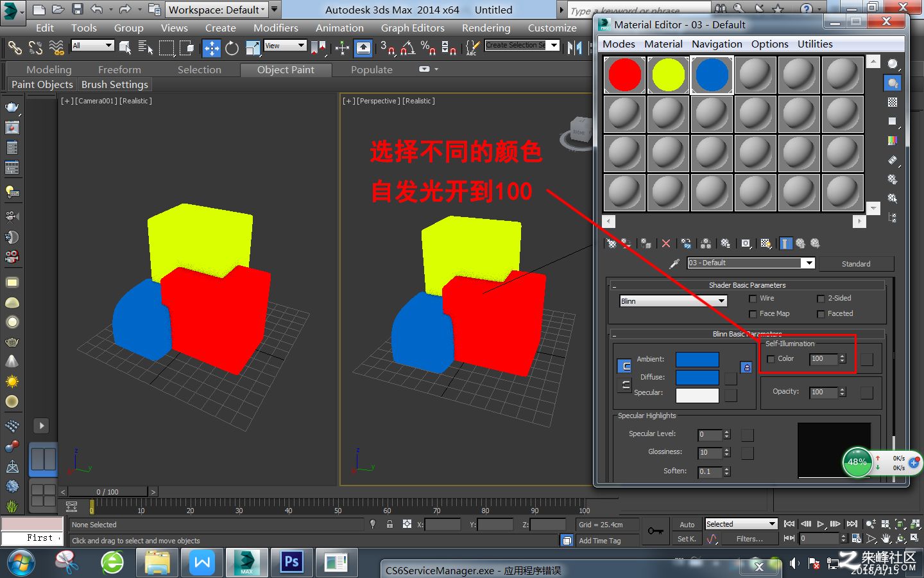This screenshot has height=578, width=924.
Task: Open the Paint Objects panel
Action: 42,84
